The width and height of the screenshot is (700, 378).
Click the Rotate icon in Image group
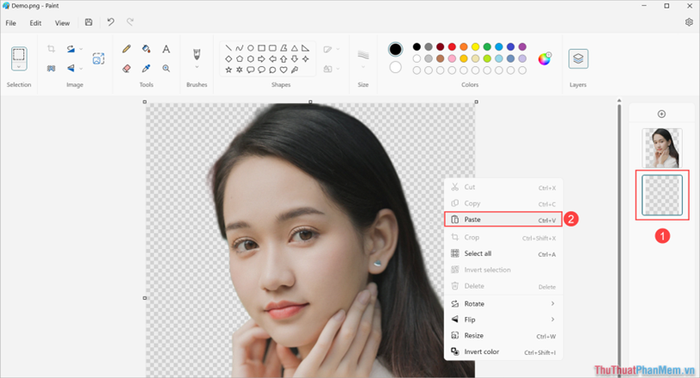(x=71, y=49)
